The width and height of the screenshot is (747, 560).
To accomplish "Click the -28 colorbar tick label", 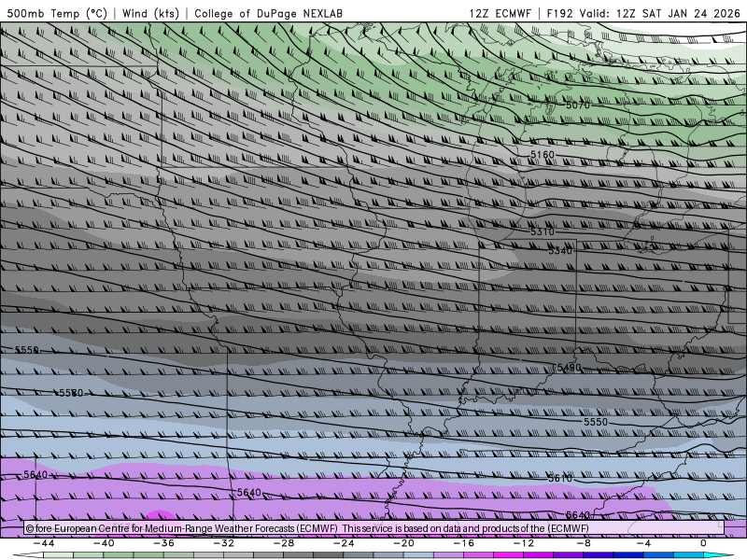I will pyautogui.click(x=284, y=543).
